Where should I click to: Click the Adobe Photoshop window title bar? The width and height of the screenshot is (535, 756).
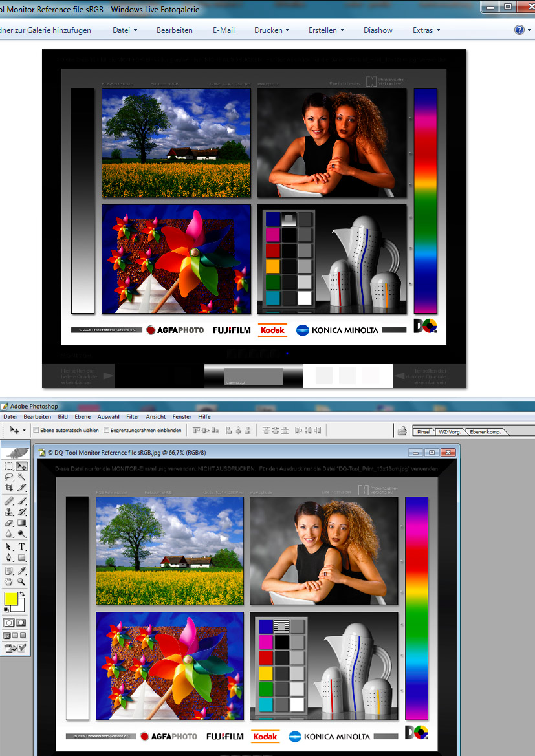click(267, 406)
